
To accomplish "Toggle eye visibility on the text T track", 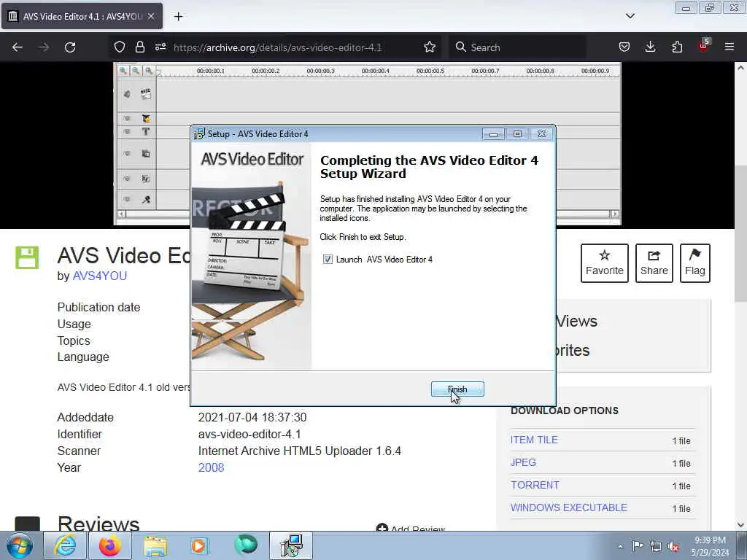I will (x=127, y=132).
